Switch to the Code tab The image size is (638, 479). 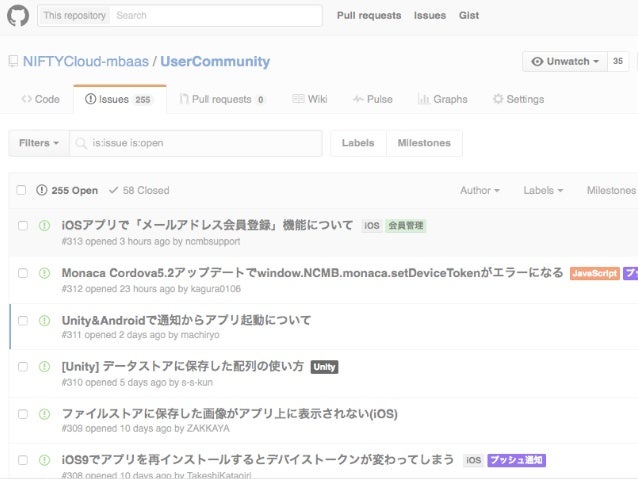click(x=41, y=99)
